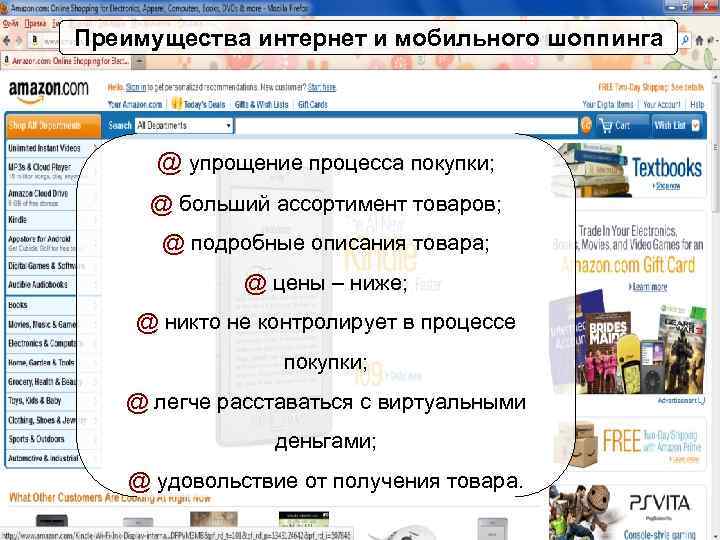The width and height of the screenshot is (720, 540).
Task: Click Learn more under Gift Card
Action: (x=648, y=287)
